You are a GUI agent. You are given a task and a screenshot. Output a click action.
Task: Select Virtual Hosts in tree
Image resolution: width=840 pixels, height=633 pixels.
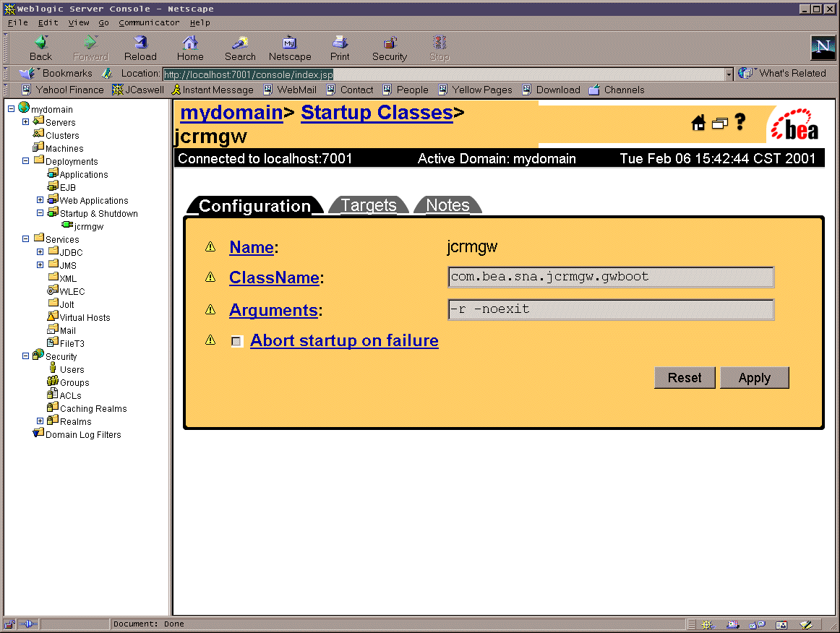pos(85,317)
